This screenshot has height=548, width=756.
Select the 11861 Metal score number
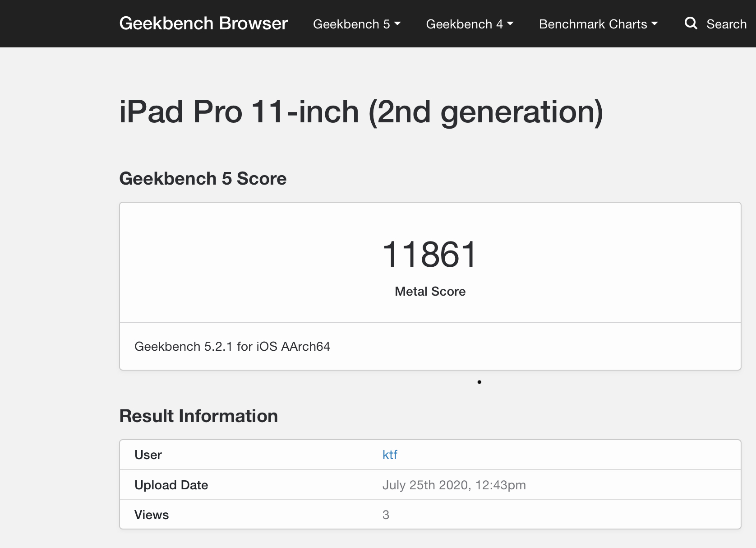pos(430,255)
